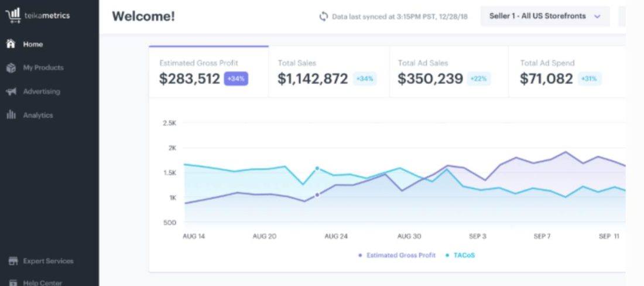
Task: Select the Total Sales metric tab
Action: pos(329,72)
